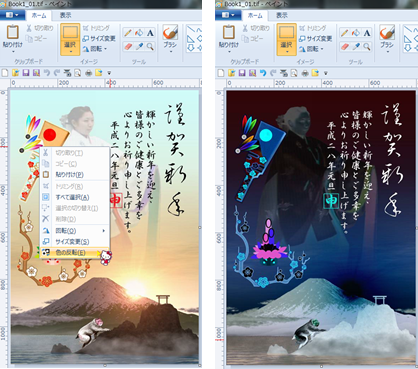Select Magnifier tool in right Paint window
Screen dimensions: 418x369
click(367, 46)
